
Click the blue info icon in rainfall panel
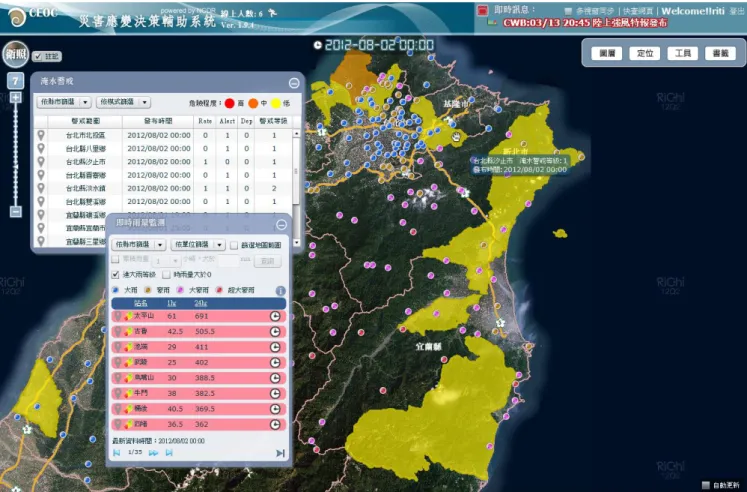281,291
